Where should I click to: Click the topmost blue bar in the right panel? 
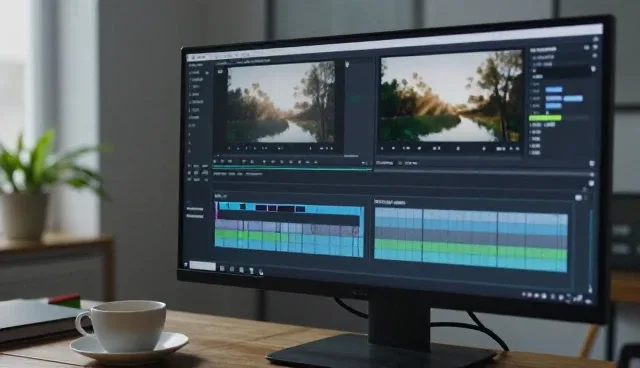554,89
